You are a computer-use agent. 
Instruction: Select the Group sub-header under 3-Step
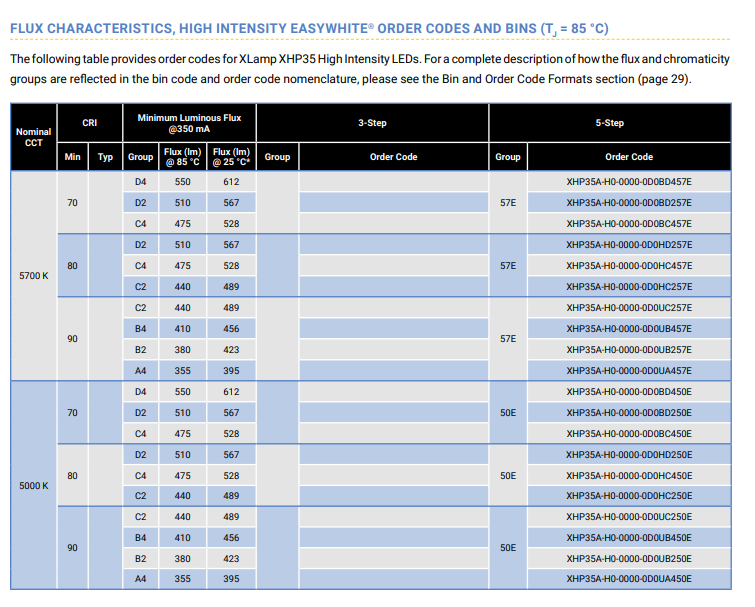(277, 157)
